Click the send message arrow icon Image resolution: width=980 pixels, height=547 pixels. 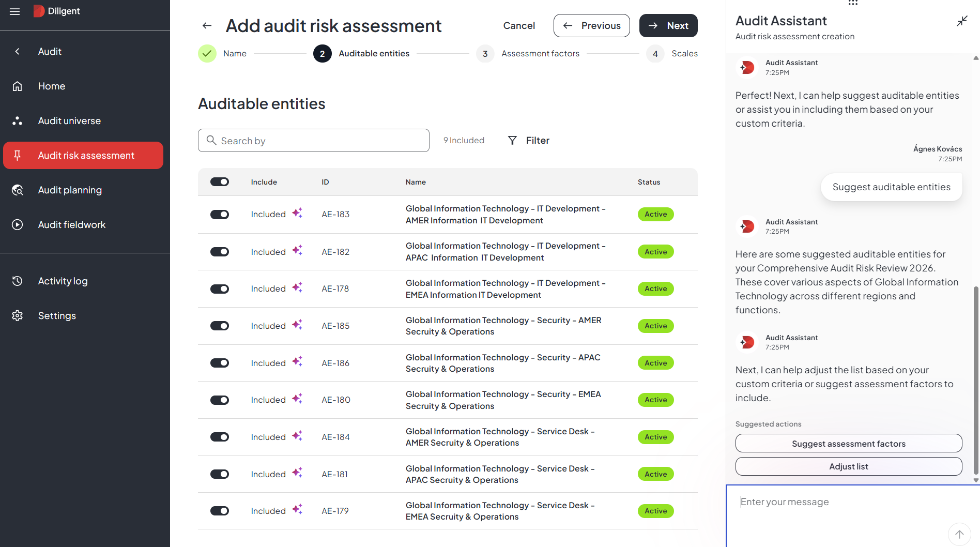pos(959,534)
